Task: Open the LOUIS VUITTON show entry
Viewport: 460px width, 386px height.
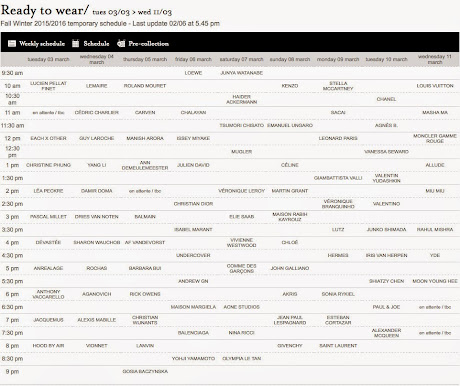Action: pos(435,86)
